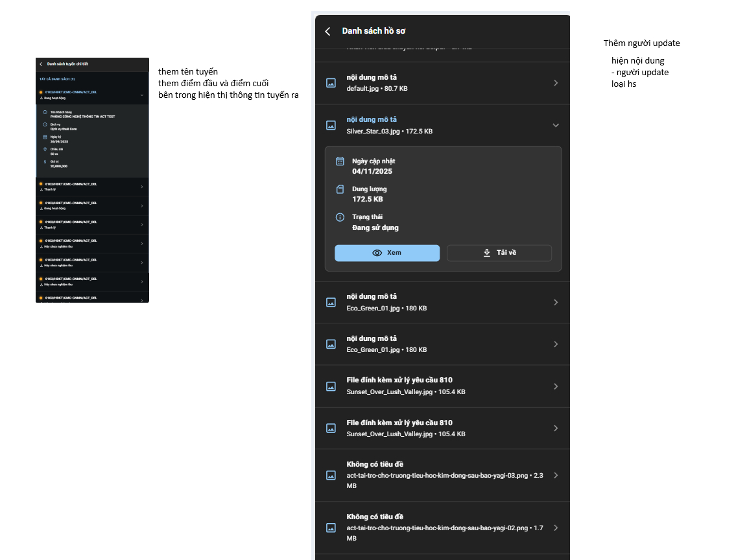Click image icon of yagi-03.png file row
The width and height of the screenshot is (747, 560).
(331, 475)
